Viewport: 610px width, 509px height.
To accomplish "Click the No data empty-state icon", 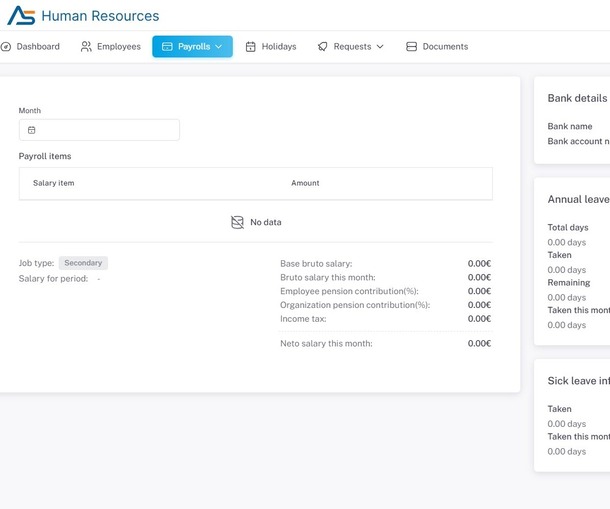I will 237,222.
